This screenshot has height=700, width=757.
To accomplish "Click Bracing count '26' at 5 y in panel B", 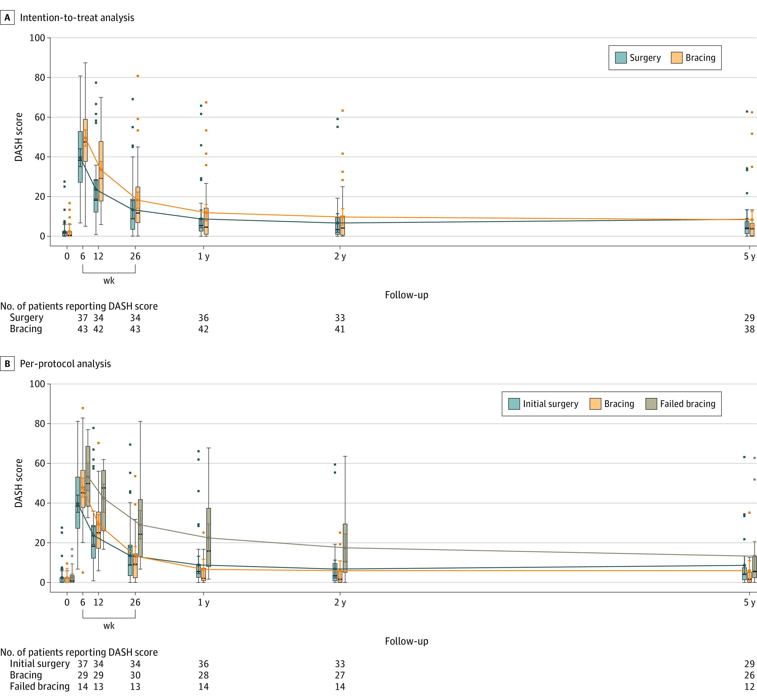I will (x=749, y=675).
